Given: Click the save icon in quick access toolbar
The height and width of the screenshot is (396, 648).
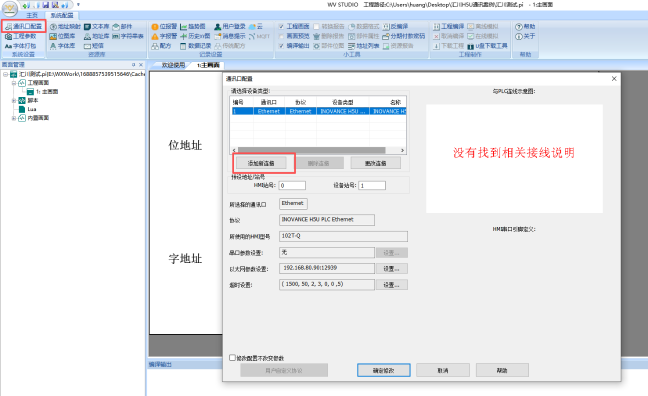Looking at the screenshot, I should [x=45, y=5].
